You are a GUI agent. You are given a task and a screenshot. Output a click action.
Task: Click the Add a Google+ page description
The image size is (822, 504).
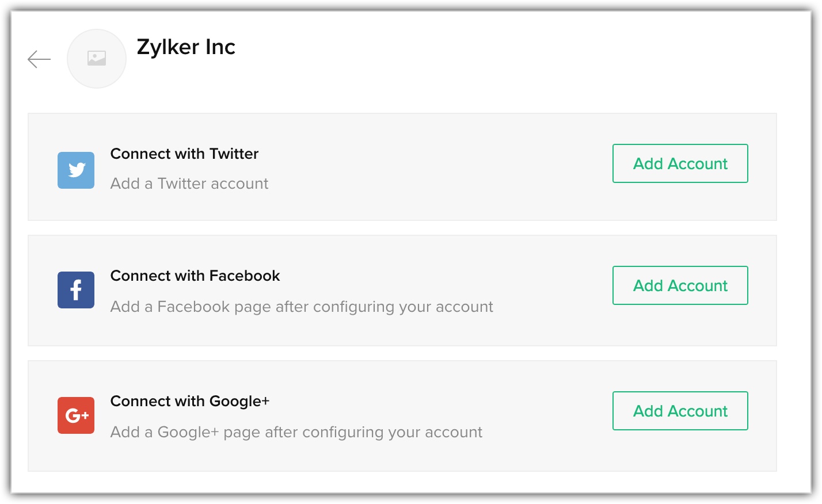point(296,432)
